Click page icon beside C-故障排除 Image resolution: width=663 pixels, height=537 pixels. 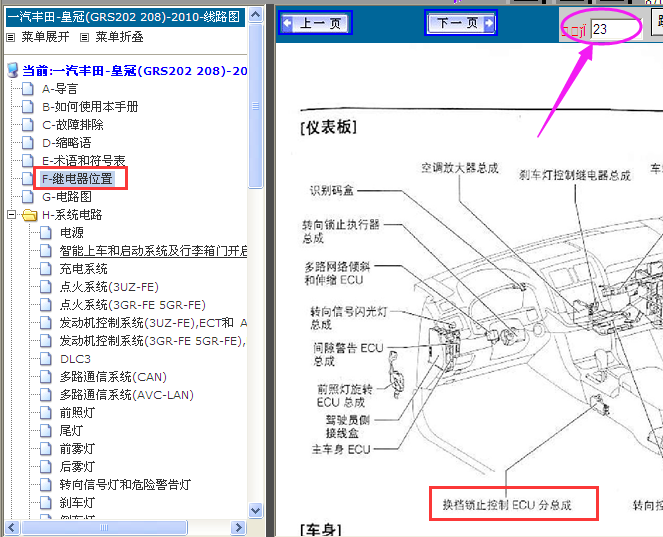(27, 125)
